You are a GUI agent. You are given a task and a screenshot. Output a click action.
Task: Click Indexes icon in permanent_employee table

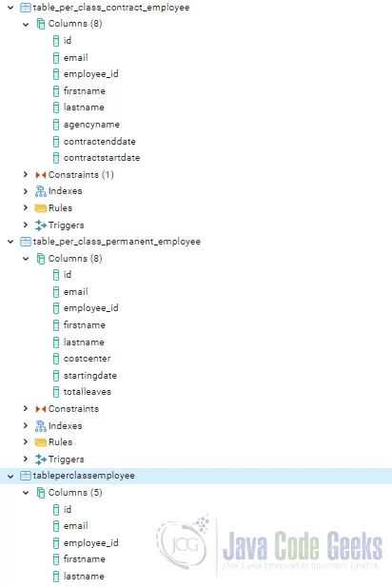pyautogui.click(x=40, y=425)
